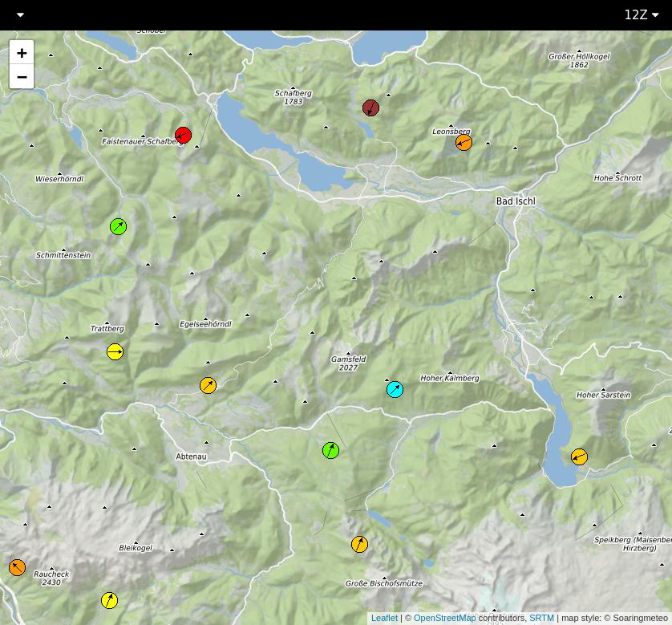
Task: Select the orange wind marker at Leonsberg
Action: tap(464, 142)
